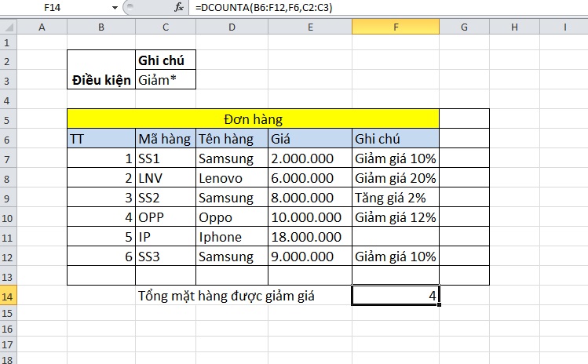Viewport: 588px width, 364px height.
Task: Click the yellow "Đơn hàng" title cell
Action: 253,119
